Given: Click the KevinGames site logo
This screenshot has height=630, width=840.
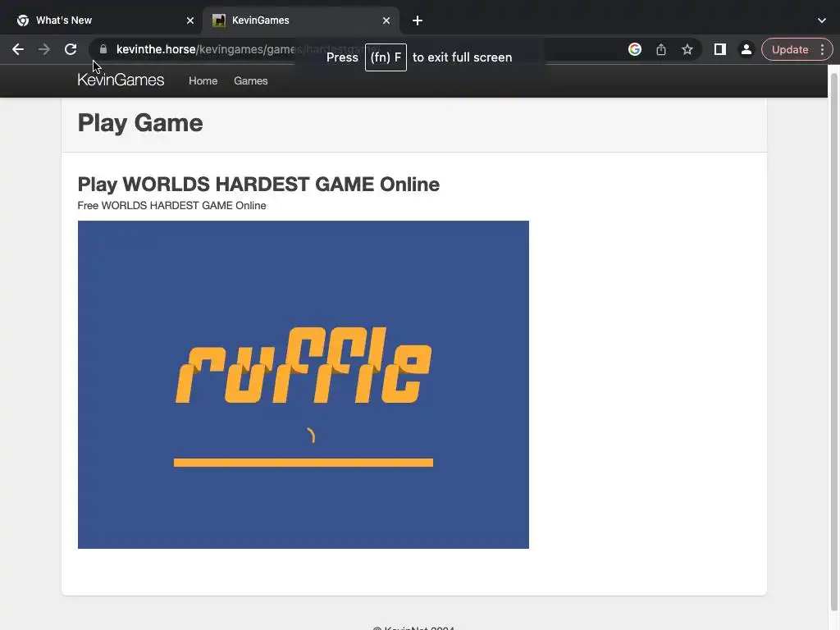Looking at the screenshot, I should click(x=121, y=80).
